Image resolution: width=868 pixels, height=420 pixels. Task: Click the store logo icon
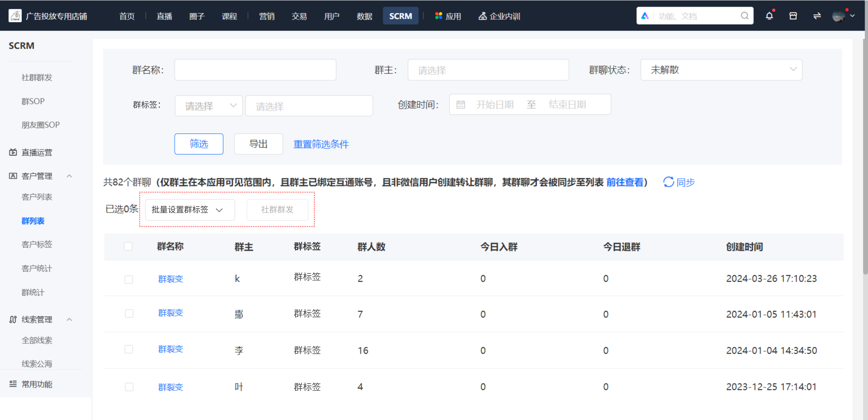(x=15, y=16)
